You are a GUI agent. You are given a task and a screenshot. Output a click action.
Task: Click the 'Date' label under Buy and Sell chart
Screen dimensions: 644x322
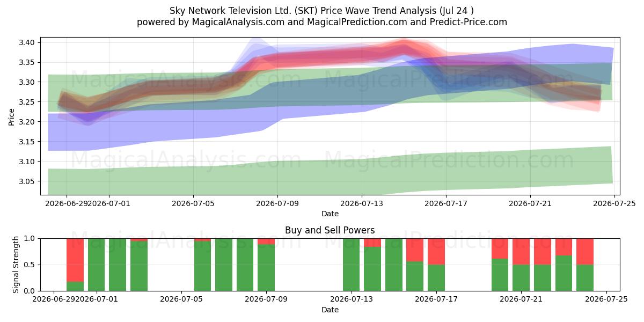coord(330,310)
